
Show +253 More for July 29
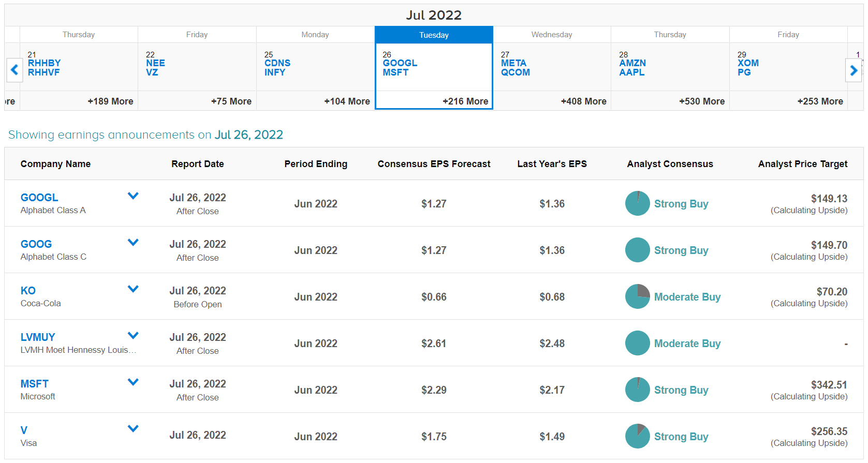[x=820, y=101]
